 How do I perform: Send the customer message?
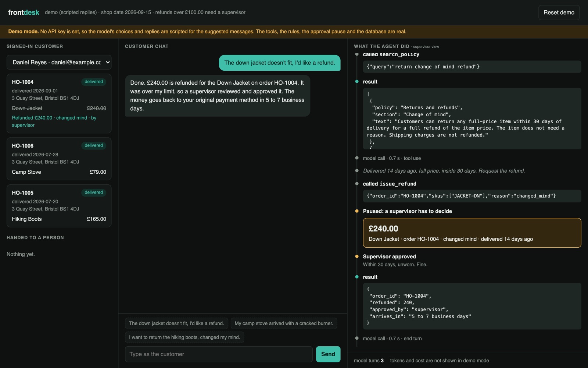point(328,354)
